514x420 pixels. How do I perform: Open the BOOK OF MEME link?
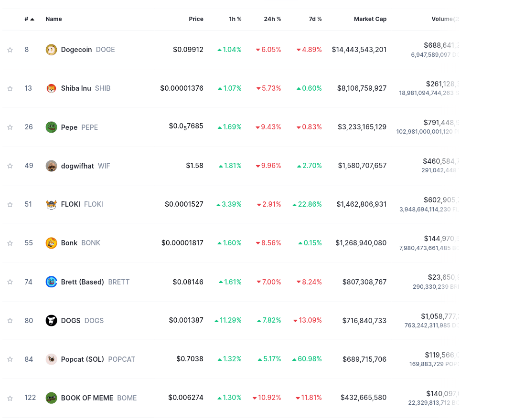pyautogui.click(x=87, y=398)
